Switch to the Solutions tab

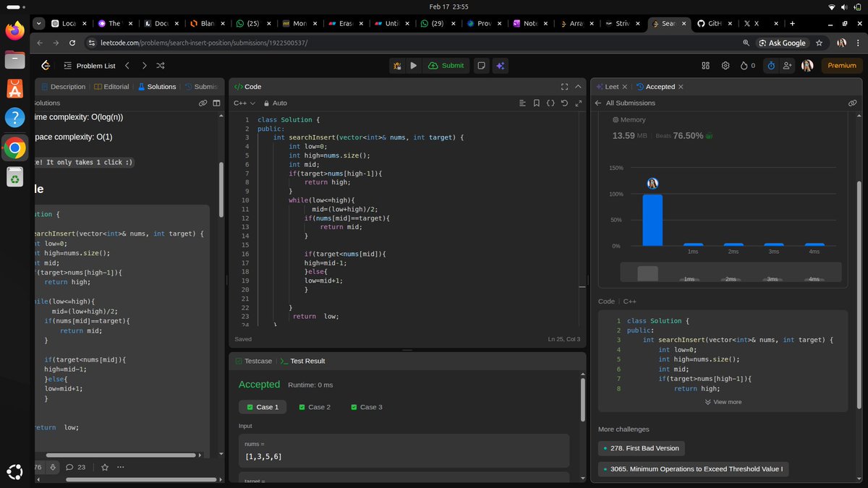point(157,87)
